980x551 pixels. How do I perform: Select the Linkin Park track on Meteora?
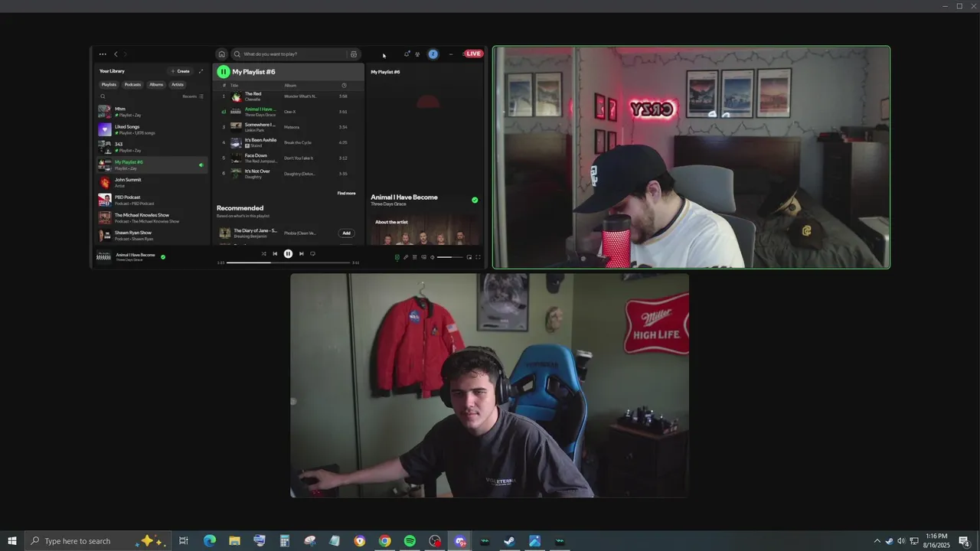[x=288, y=127]
